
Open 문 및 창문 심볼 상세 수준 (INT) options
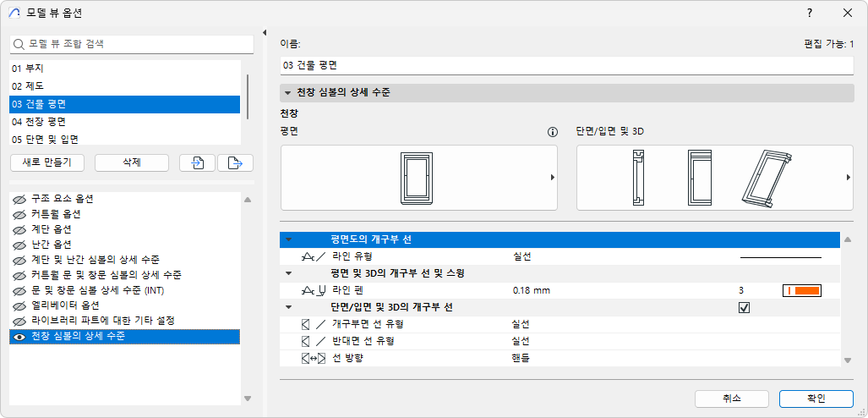click(124, 290)
